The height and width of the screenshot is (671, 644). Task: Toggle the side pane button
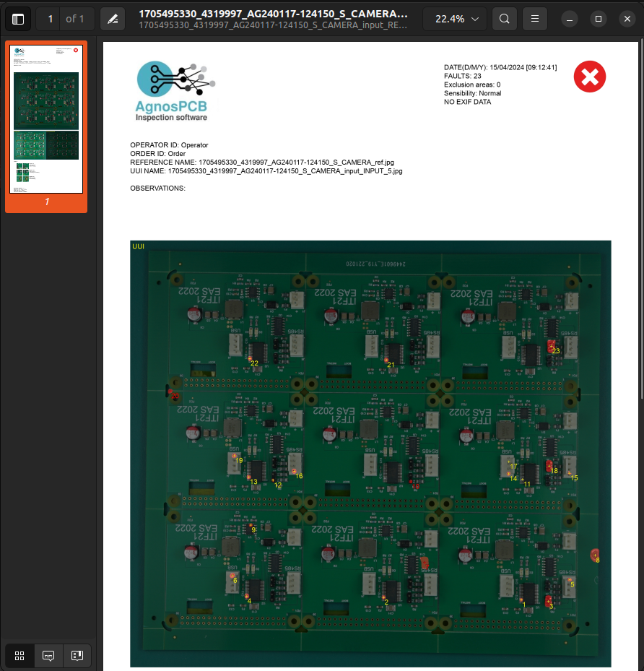[18, 19]
